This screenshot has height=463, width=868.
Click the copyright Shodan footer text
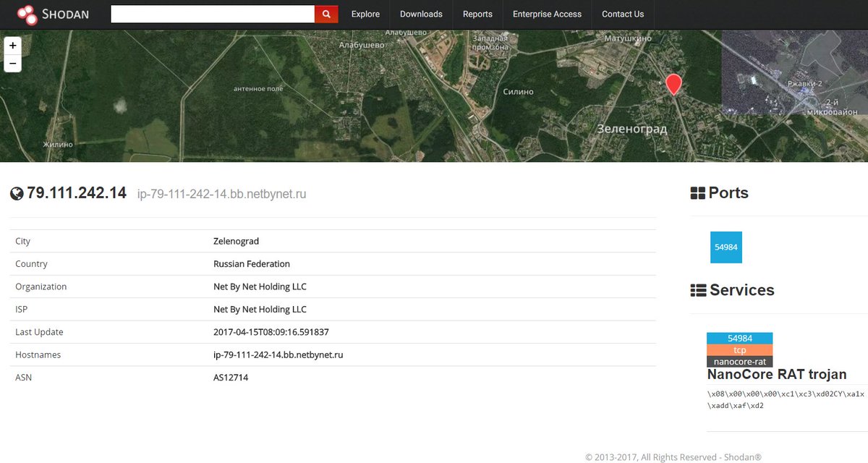tap(673, 457)
